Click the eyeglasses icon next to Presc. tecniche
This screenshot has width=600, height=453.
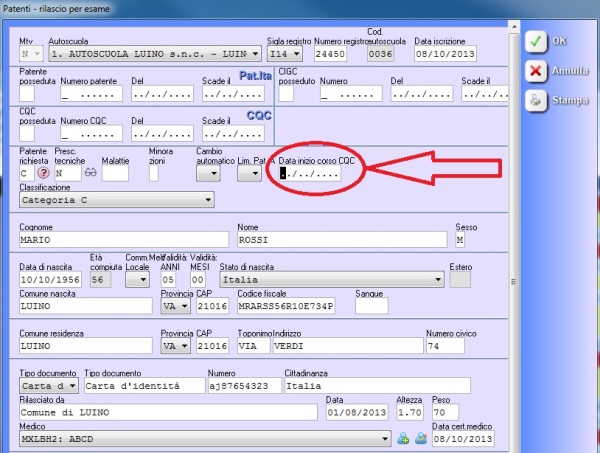click(x=89, y=172)
